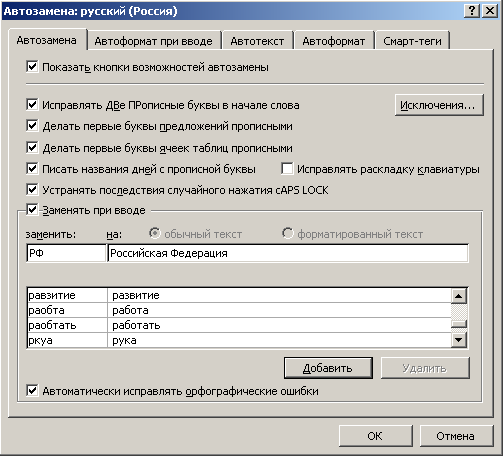The width and height of the screenshot is (503, 456).
Task: Click the Добавить button
Action: pyautogui.click(x=328, y=368)
